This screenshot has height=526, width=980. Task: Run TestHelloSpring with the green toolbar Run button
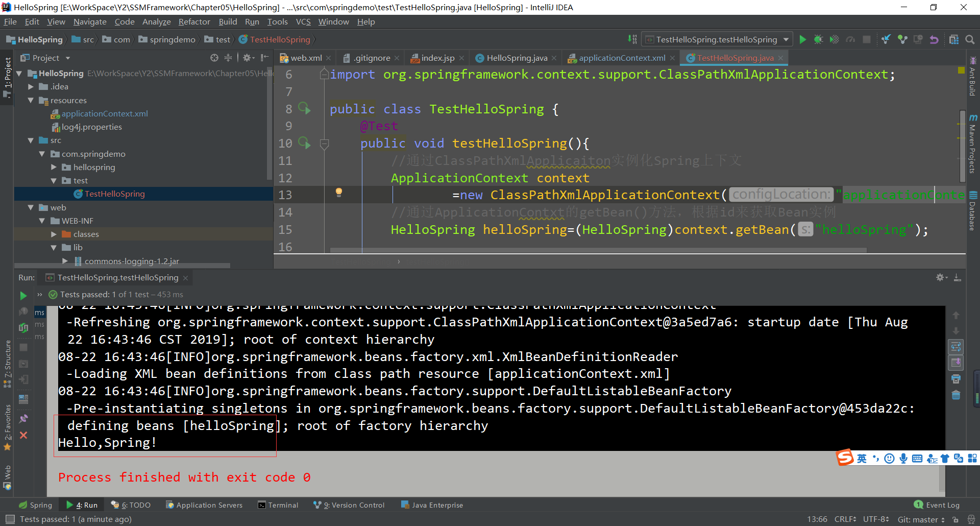pyautogui.click(x=802, y=39)
